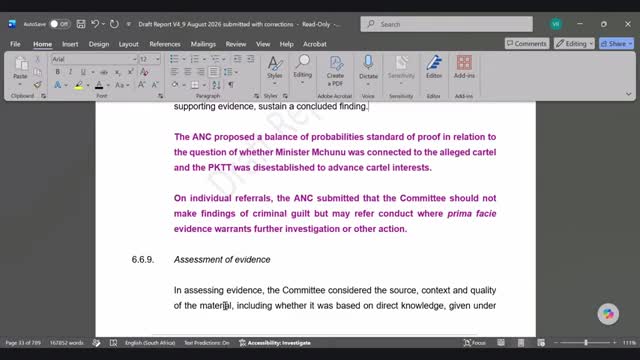Click Create a PDF button
This screenshot has height=360, width=640.
click(x=335, y=71)
